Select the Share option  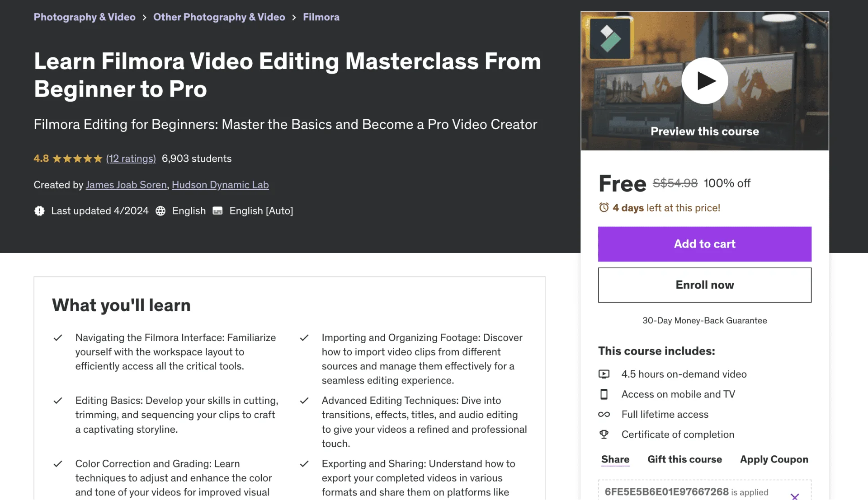[615, 459]
